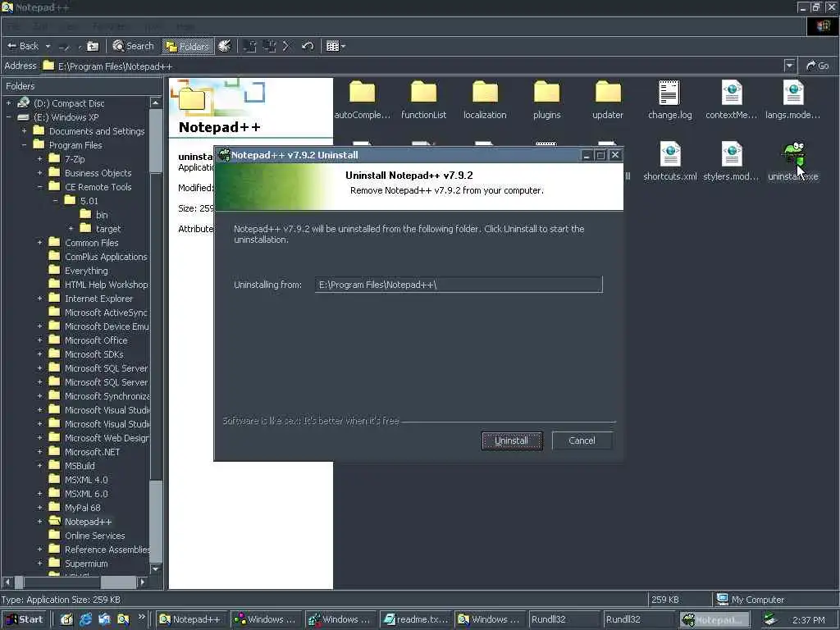The height and width of the screenshot is (630, 840).
Task: Open the functionList folder icon
Action: coord(424,92)
